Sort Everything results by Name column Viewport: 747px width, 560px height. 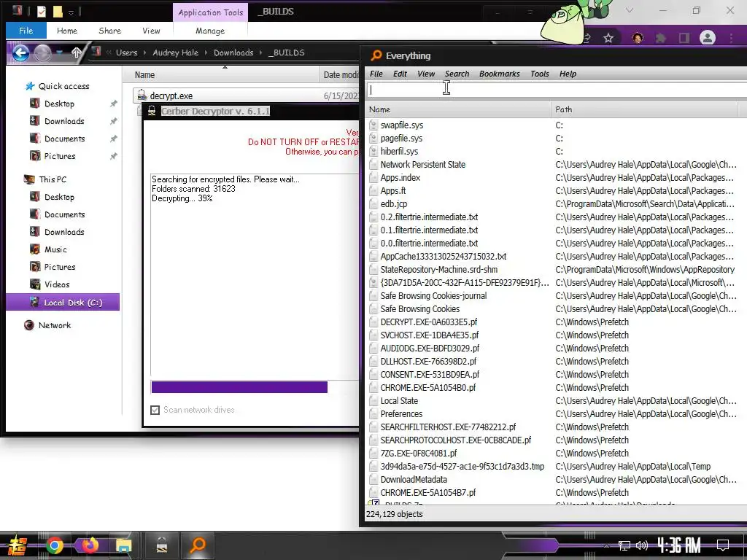(x=458, y=109)
